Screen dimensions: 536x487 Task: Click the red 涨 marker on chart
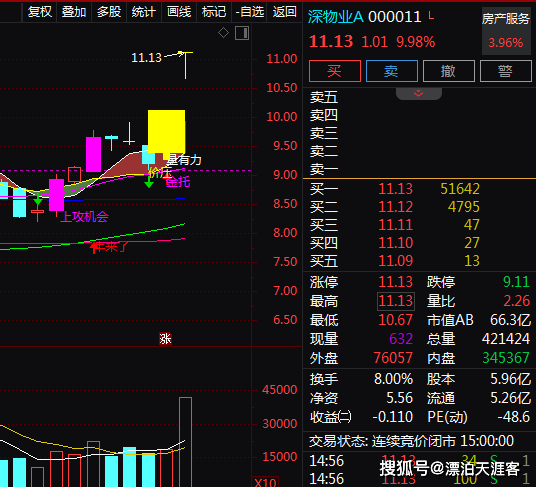coord(165,339)
